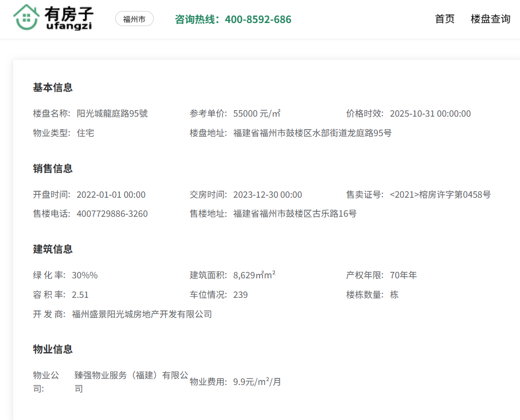The image size is (520, 420).
Task: Click the property fee 9.9元/m²/月
Action: [x=257, y=382]
